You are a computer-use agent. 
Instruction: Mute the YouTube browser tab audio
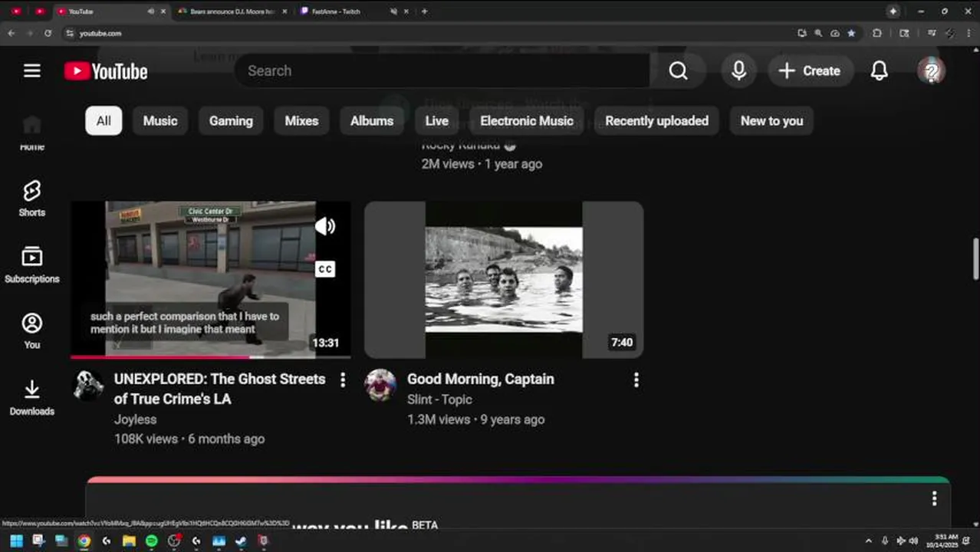(150, 11)
